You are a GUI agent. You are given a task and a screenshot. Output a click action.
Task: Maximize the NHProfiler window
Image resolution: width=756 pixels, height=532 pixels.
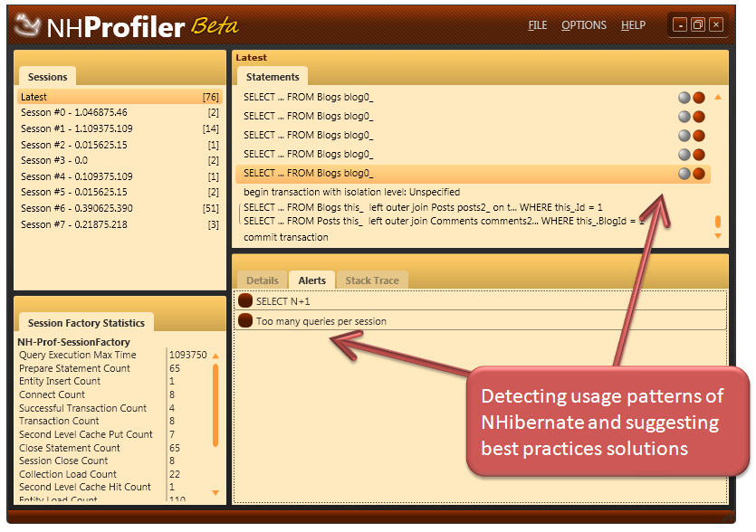[698, 24]
